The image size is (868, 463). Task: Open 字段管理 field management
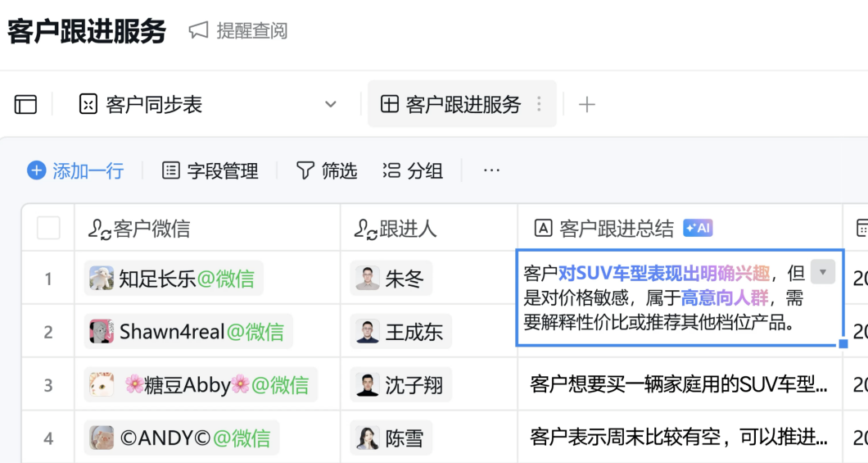(210, 170)
